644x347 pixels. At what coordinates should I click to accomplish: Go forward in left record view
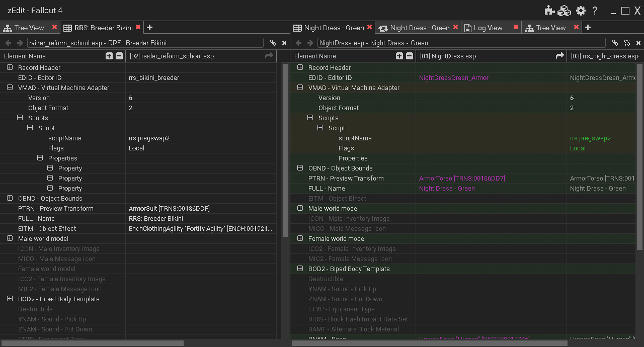tap(20, 43)
